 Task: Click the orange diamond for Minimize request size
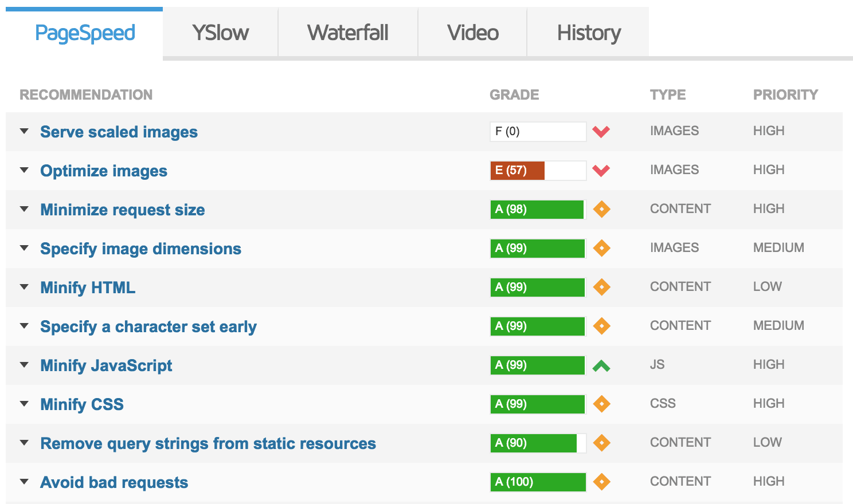601,209
